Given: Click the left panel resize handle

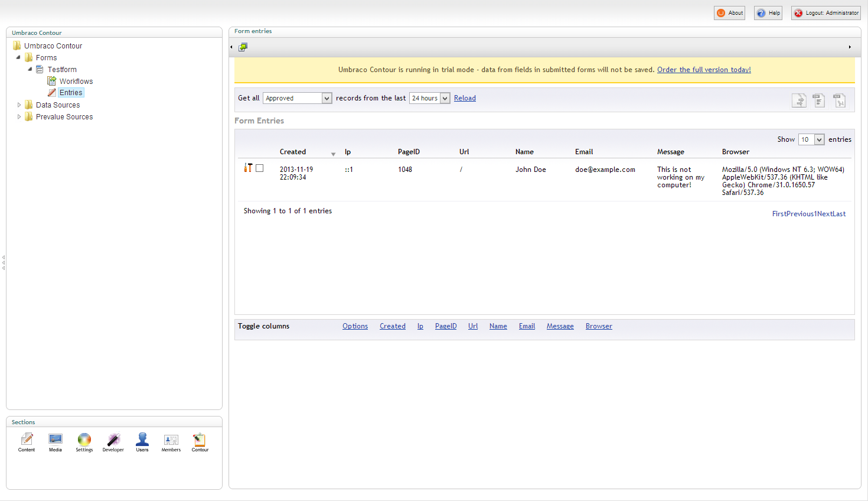Looking at the screenshot, I should point(3,263).
